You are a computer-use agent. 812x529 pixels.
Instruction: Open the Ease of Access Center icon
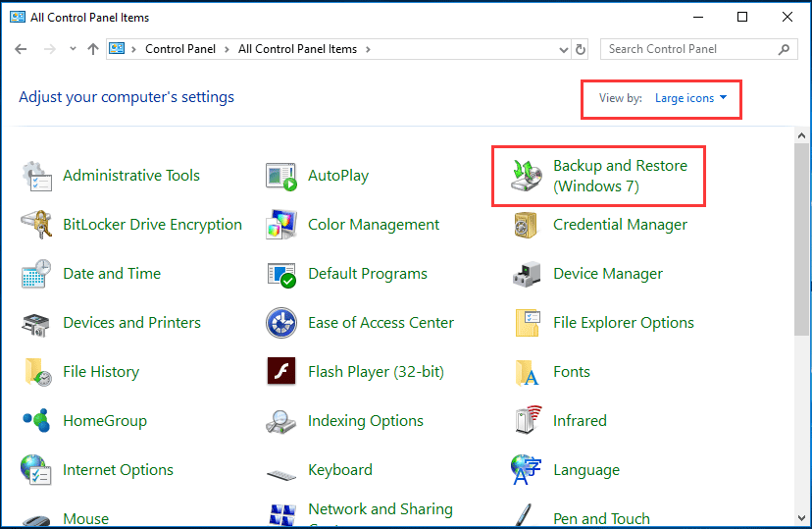tap(281, 323)
